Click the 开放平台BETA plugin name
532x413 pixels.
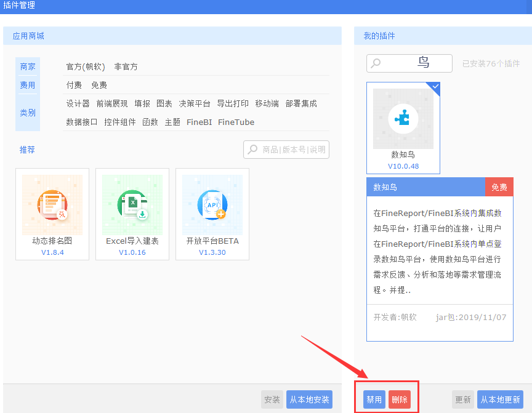(x=212, y=241)
